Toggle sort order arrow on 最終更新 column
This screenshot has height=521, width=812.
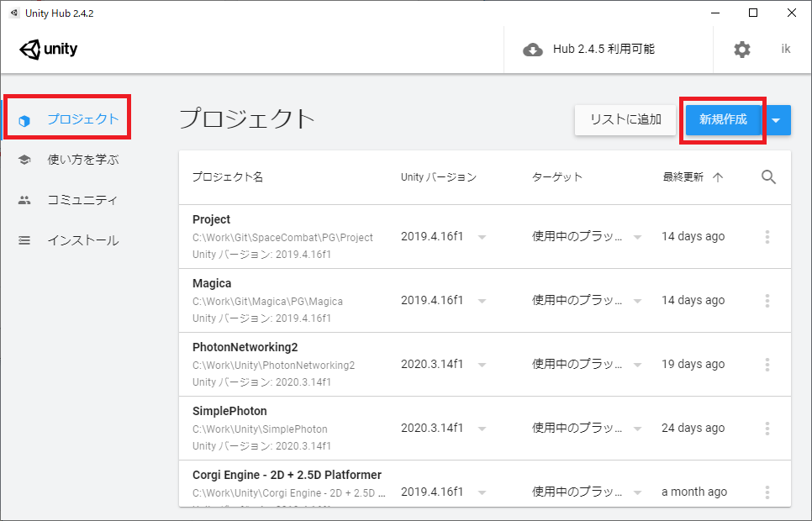tap(718, 177)
